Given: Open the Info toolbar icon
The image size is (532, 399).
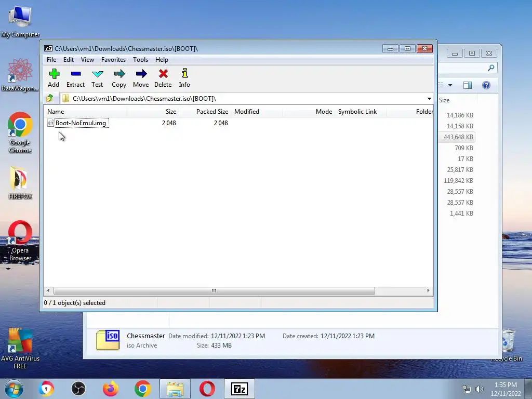Looking at the screenshot, I should pos(184,73).
